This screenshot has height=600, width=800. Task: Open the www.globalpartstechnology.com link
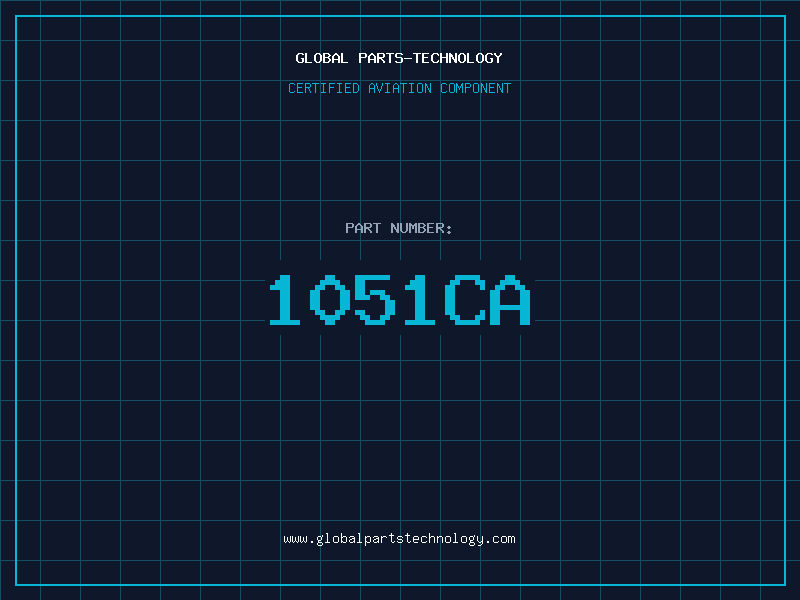(x=399, y=539)
